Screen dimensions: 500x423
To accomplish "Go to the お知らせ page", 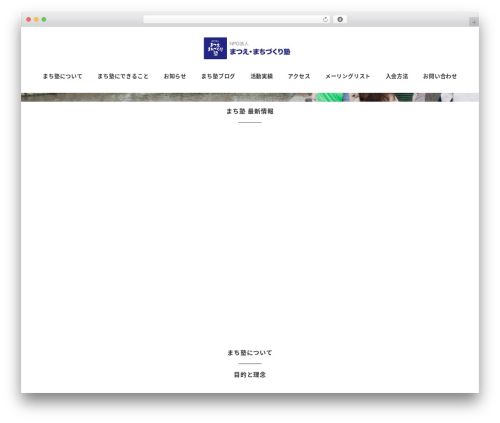I will (x=175, y=76).
